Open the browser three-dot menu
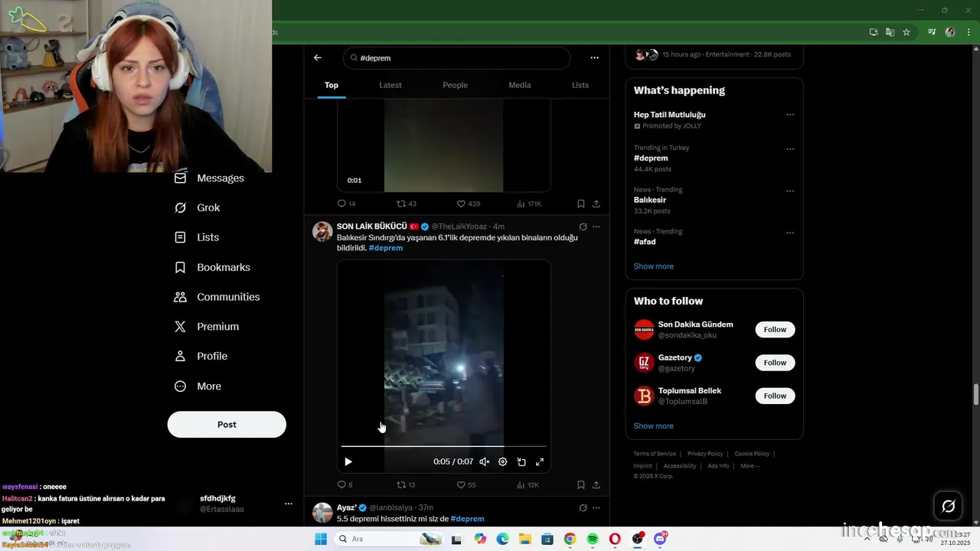The width and height of the screenshot is (980, 551). click(968, 32)
